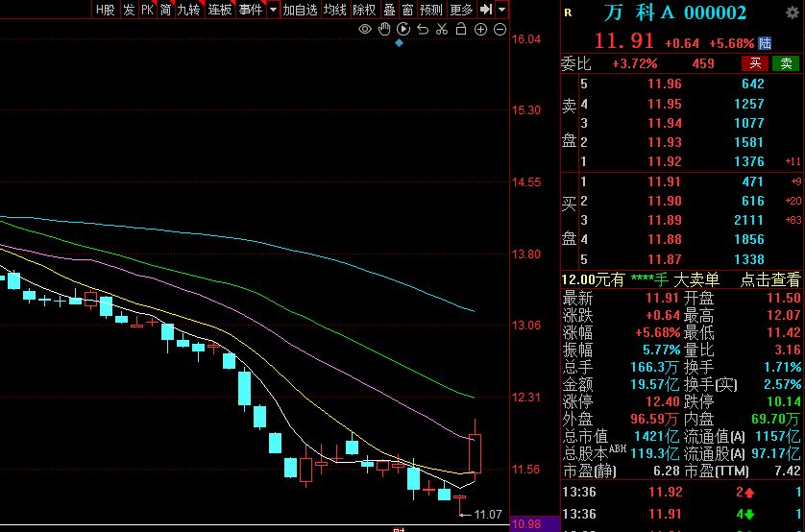Toggle the eye visibility icon on the chart

click(x=364, y=29)
